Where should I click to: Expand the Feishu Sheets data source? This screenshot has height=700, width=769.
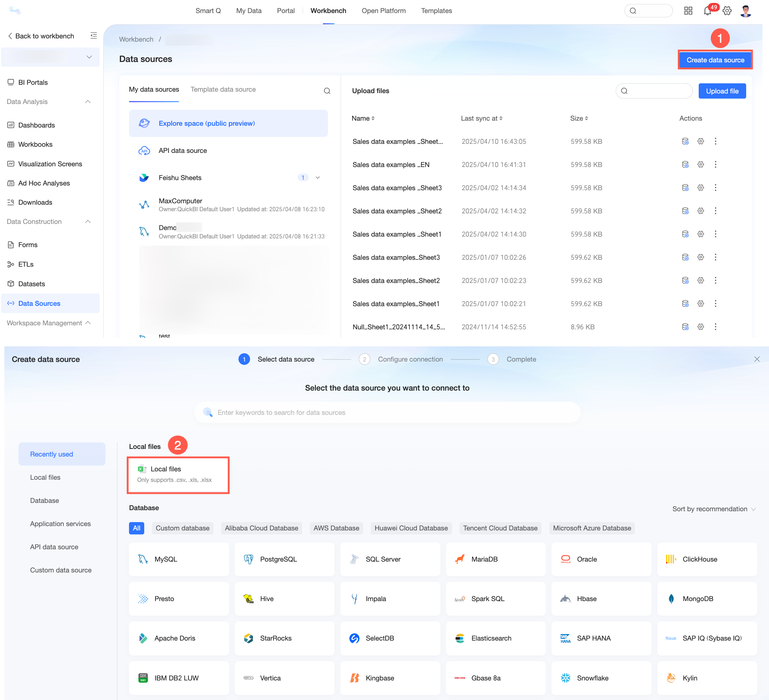[x=317, y=178]
